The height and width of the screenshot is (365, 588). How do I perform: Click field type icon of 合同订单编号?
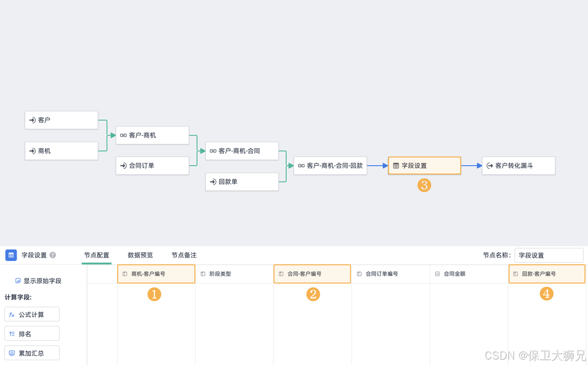pyautogui.click(x=359, y=274)
